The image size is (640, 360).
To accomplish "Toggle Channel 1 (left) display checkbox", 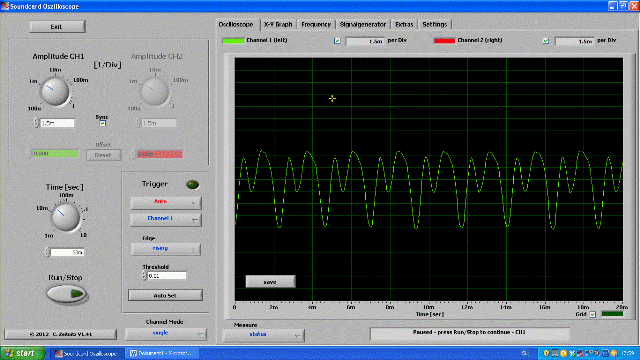I will click(337, 41).
